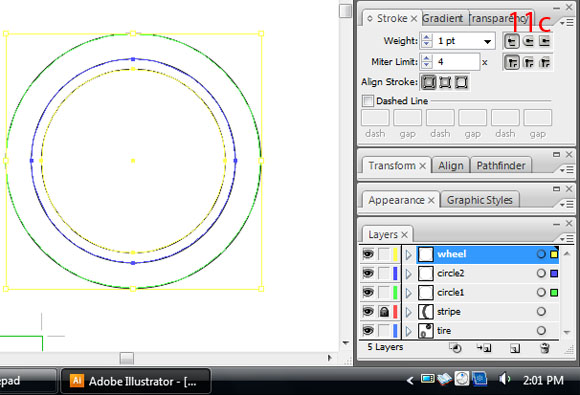The width and height of the screenshot is (580, 395).
Task: Select the Miter Join stroke option
Action: point(512,62)
